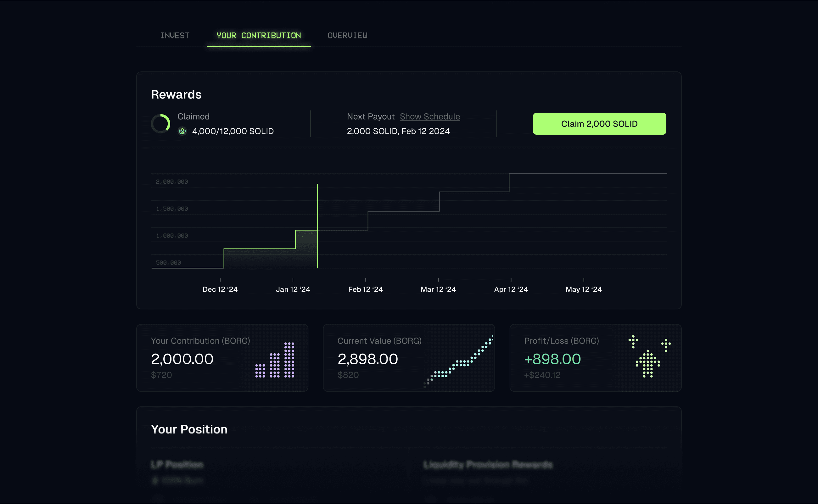Click the Apr 12 '24 axis label
The height and width of the screenshot is (504, 818).
coord(511,289)
